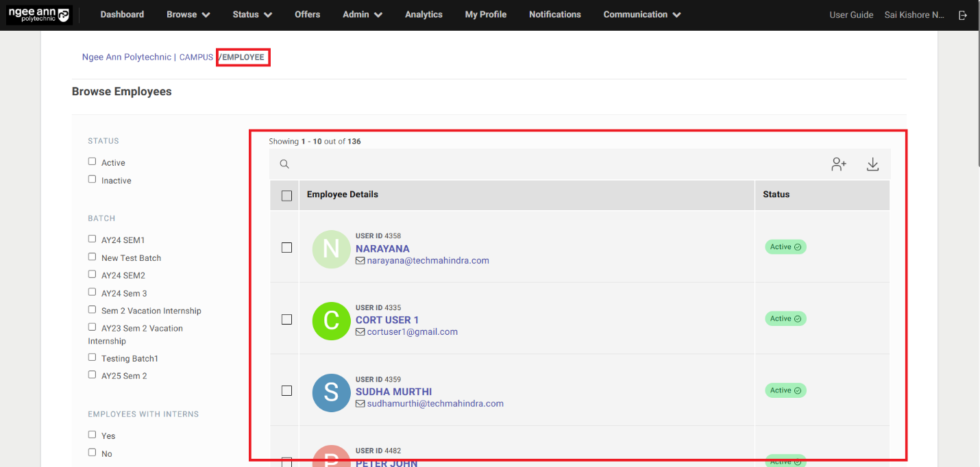Image resolution: width=980 pixels, height=467 pixels.
Task: Open the User Guide link
Action: 851,15
